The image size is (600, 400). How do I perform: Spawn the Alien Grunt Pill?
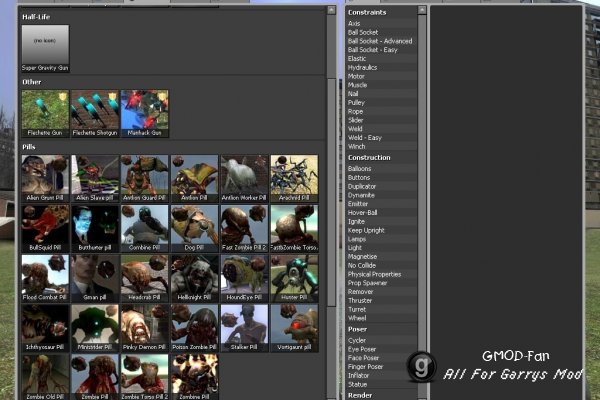[45, 179]
